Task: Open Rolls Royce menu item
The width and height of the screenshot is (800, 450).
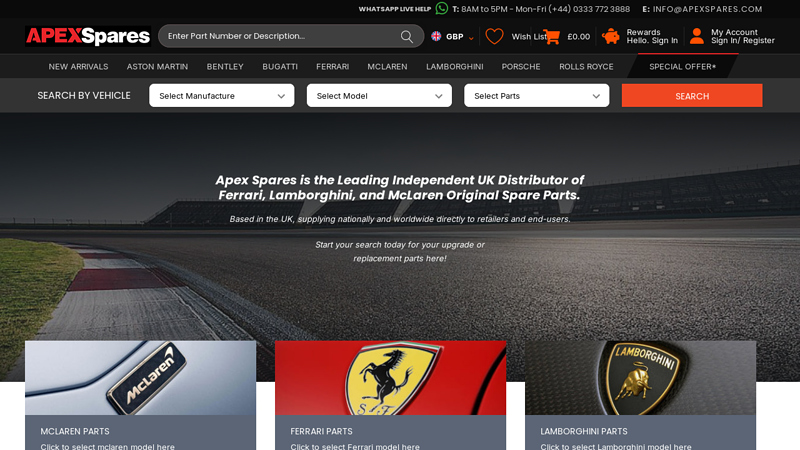Action: point(586,66)
